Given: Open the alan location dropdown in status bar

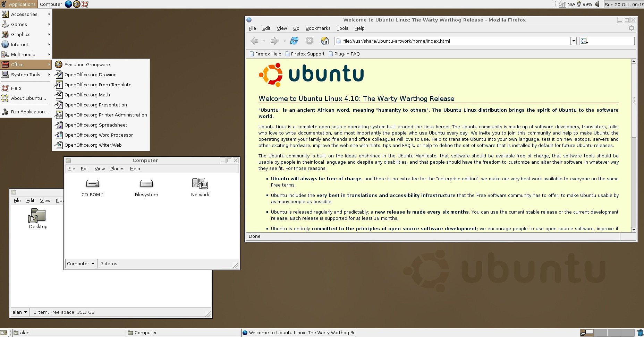Looking at the screenshot, I should 20,312.
